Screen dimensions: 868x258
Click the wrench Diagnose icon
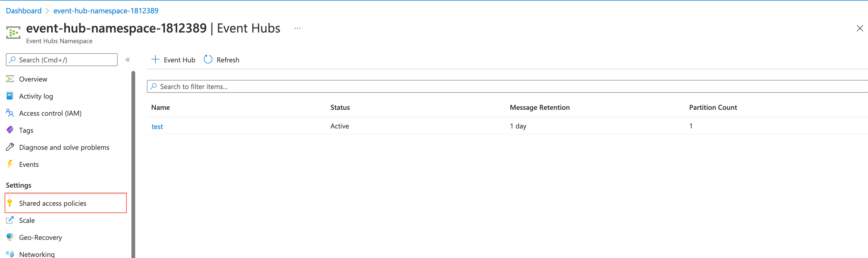pyautogui.click(x=10, y=147)
